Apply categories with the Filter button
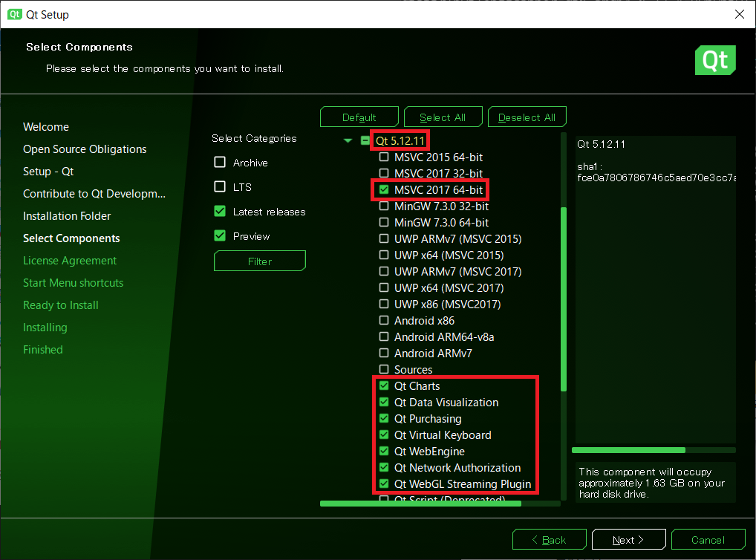This screenshot has width=756, height=560. coord(260,261)
